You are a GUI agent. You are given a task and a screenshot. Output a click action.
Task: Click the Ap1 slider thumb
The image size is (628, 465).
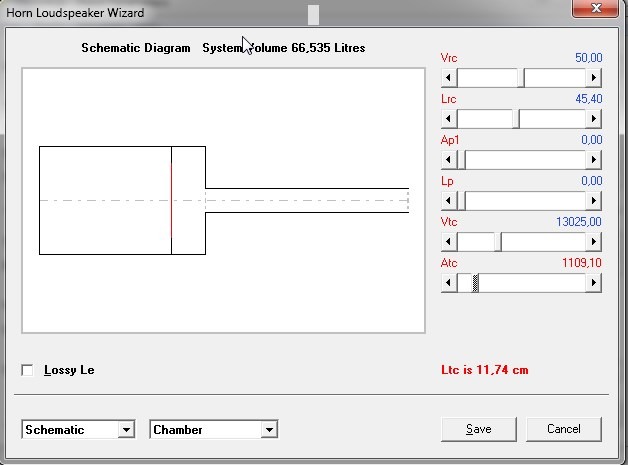point(461,160)
